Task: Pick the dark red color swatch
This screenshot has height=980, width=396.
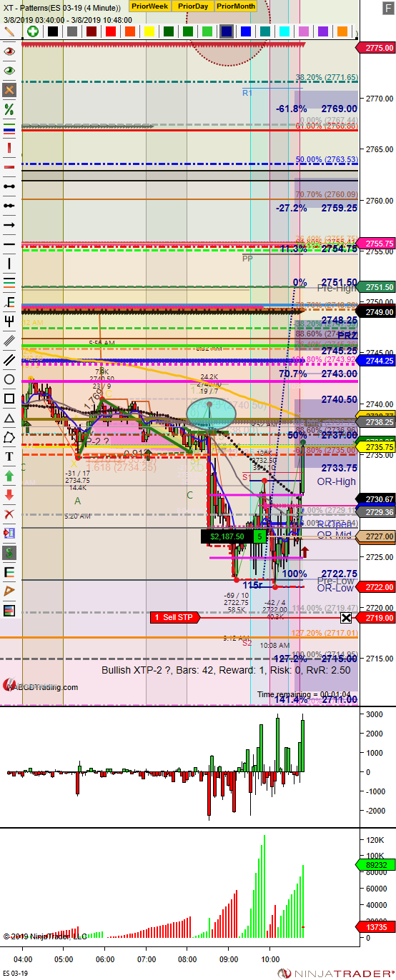Action: (x=91, y=31)
